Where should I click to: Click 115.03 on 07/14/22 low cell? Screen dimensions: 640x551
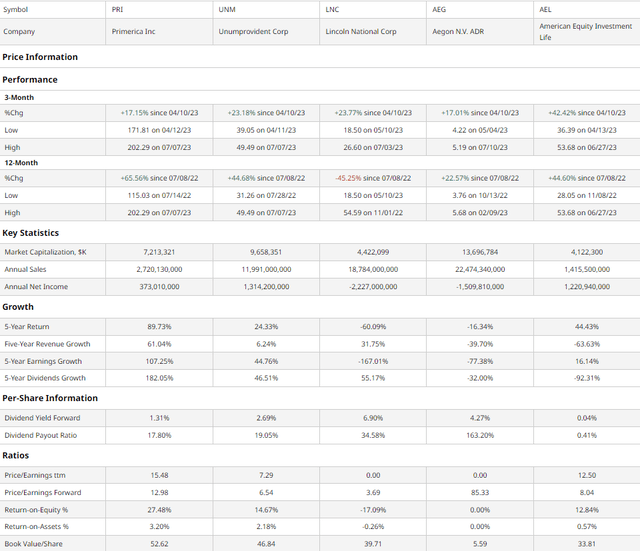(x=159, y=196)
